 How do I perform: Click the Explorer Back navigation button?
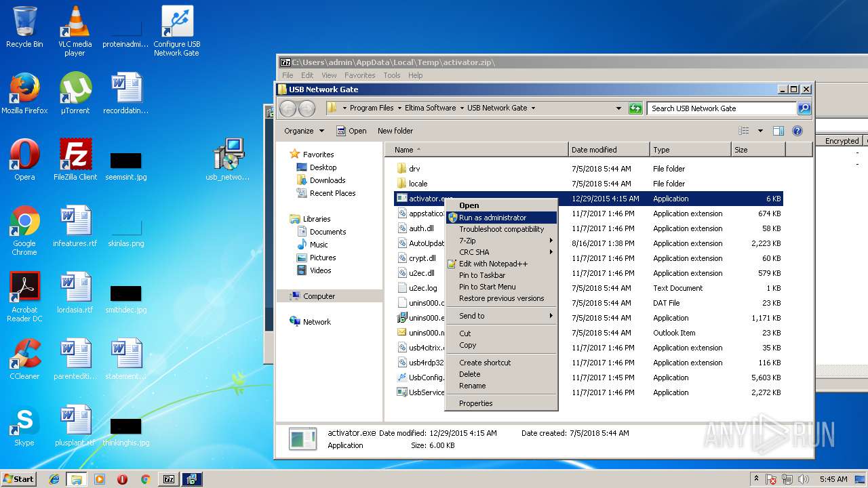pos(288,108)
